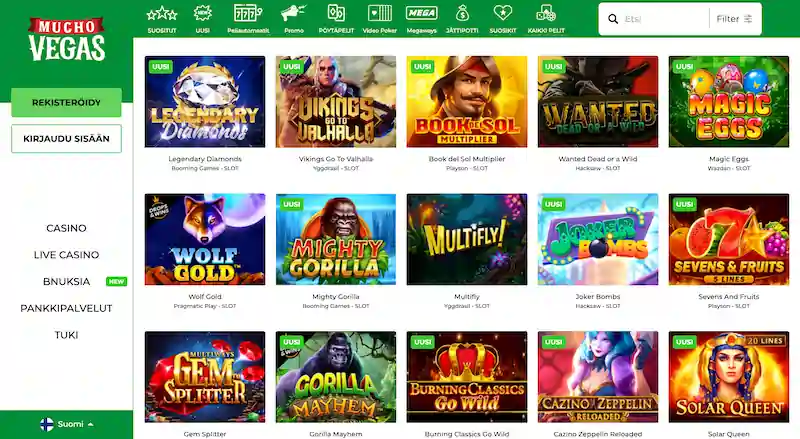The image size is (800, 439).
Task: Open the Sevens & Fruits thumbnail
Action: coord(729,239)
